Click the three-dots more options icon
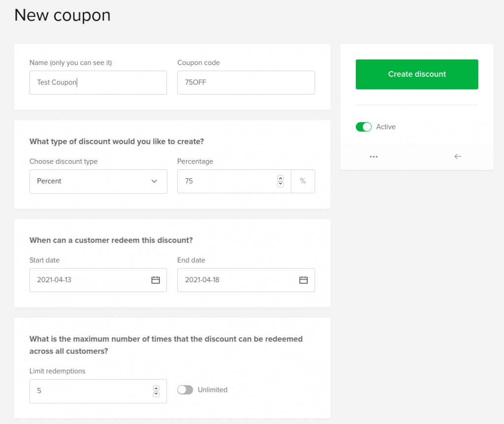504x424 pixels. click(374, 157)
